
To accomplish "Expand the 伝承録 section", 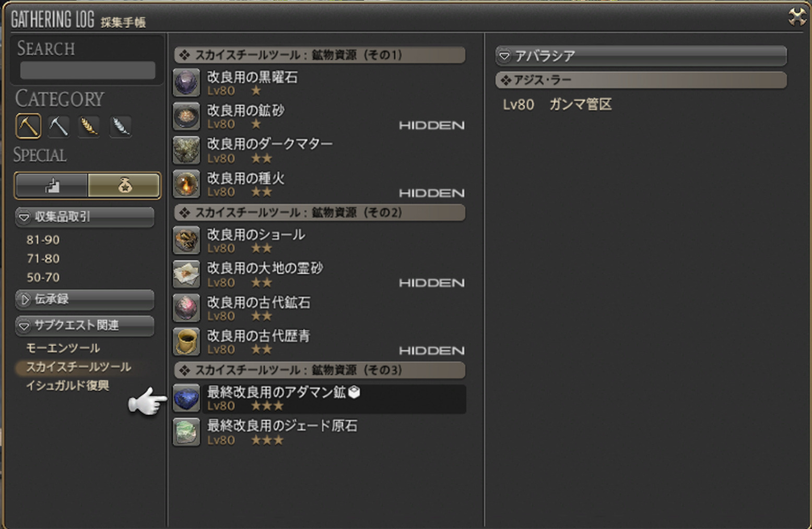I will [85, 299].
